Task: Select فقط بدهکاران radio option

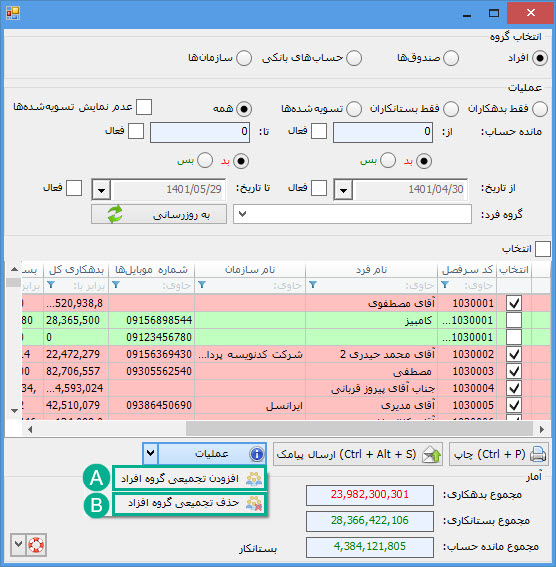Action: click(540, 109)
